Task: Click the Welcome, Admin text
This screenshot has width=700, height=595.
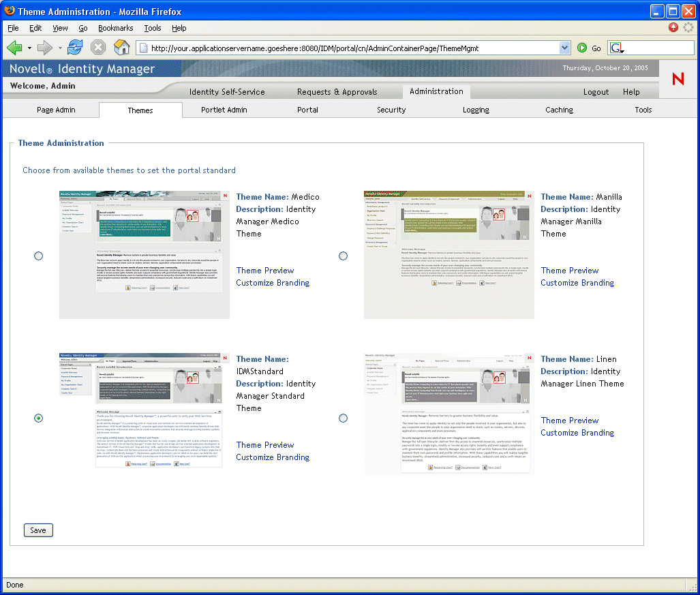Action: tap(43, 86)
